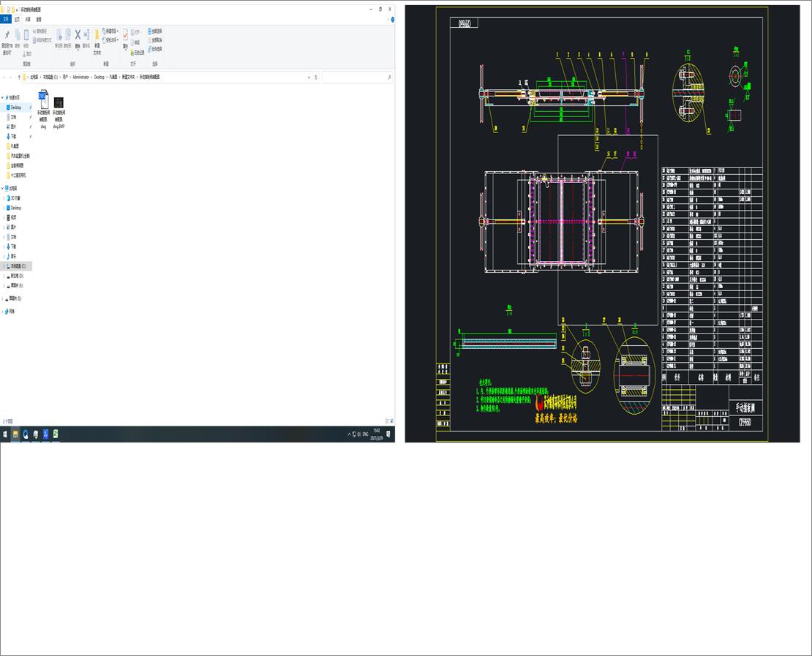Switch to the Share ribbon tab
Screen dimensions: 812x656
(x=28, y=20)
